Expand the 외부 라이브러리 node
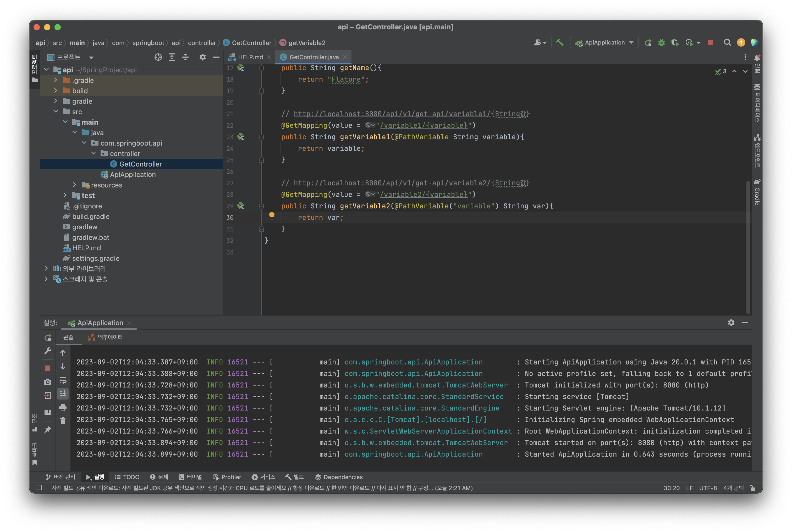The image size is (792, 532). tap(47, 268)
